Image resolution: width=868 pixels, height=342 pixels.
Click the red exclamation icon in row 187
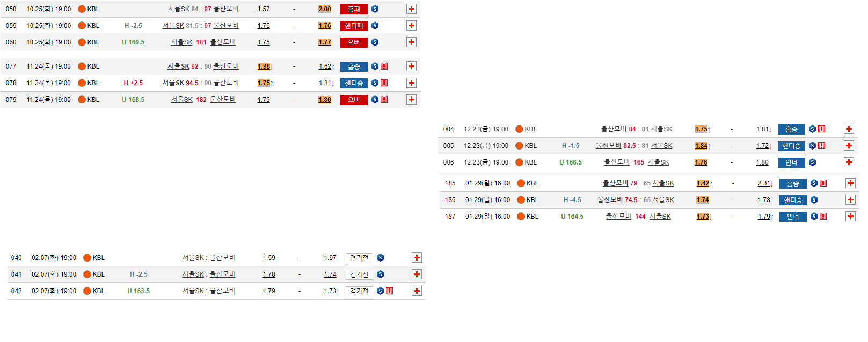823,217
